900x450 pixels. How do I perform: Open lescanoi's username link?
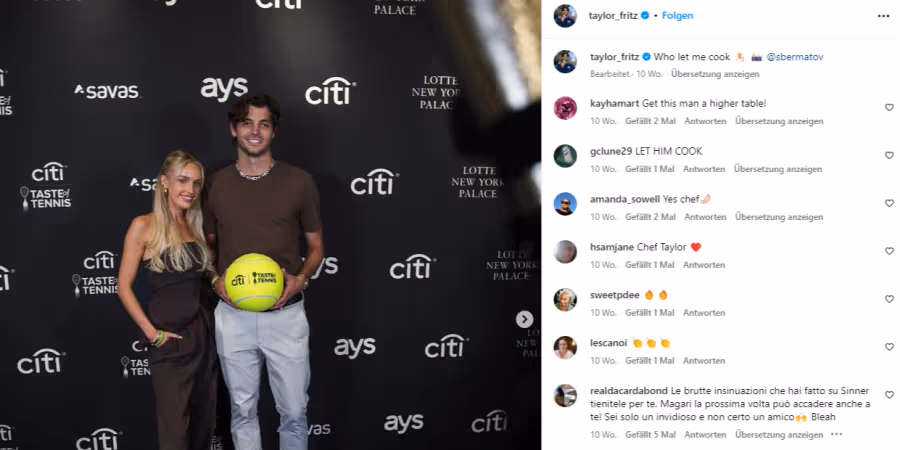[607, 343]
